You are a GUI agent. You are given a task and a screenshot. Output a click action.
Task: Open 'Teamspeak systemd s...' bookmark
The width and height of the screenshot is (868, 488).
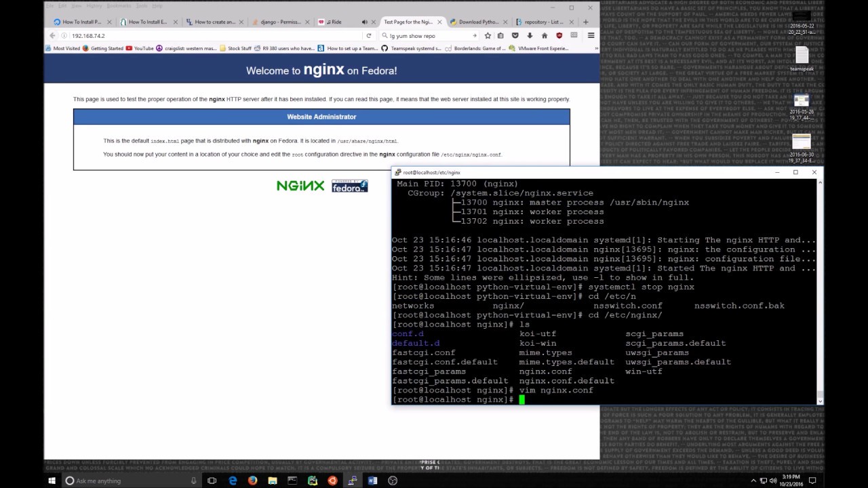(411, 48)
